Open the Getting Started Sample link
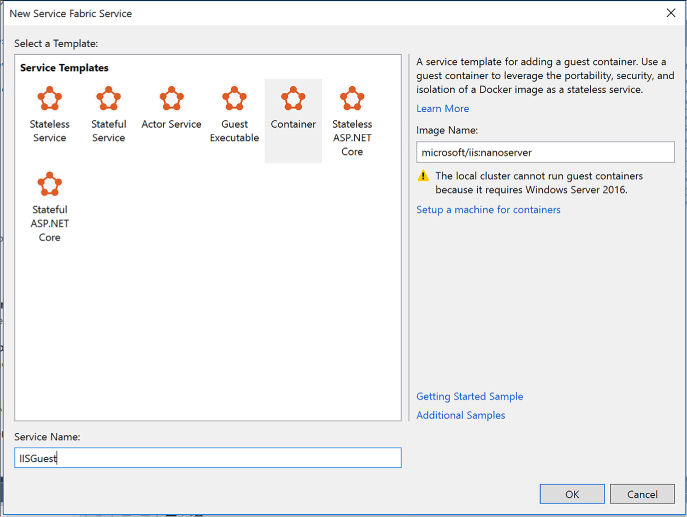The height and width of the screenshot is (517, 687). 470,397
